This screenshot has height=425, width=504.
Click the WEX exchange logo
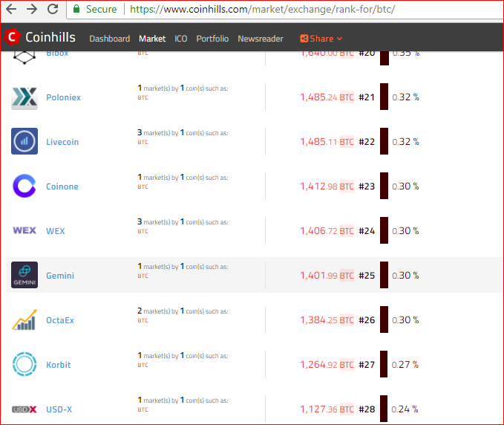tap(24, 230)
